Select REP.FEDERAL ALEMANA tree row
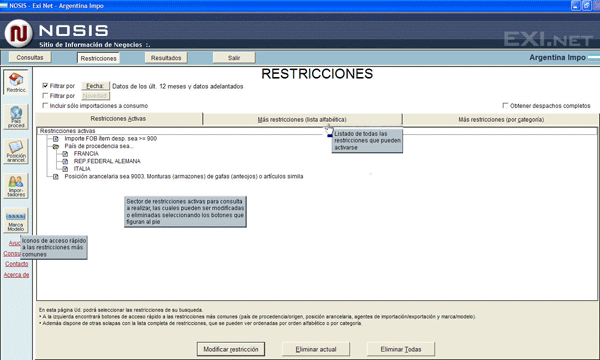This screenshot has height=360, width=600. (107, 161)
